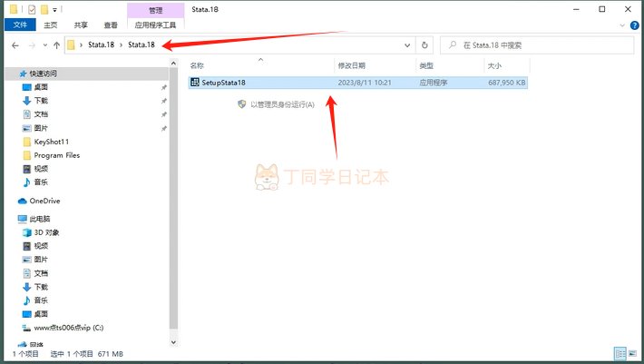This screenshot has height=364, width=644.
Task: Open 图片 under 此电脑
Action: click(41, 260)
